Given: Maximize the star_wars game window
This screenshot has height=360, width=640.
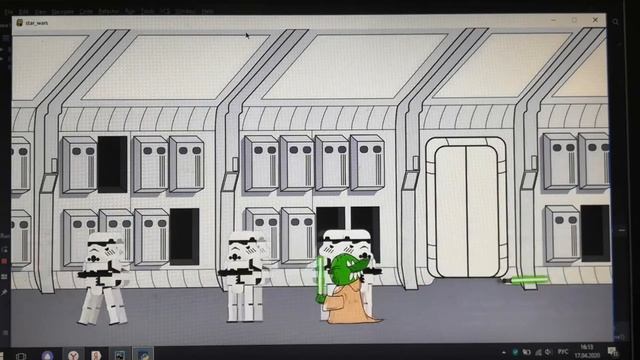Looking at the screenshot, I should pos(574,20).
